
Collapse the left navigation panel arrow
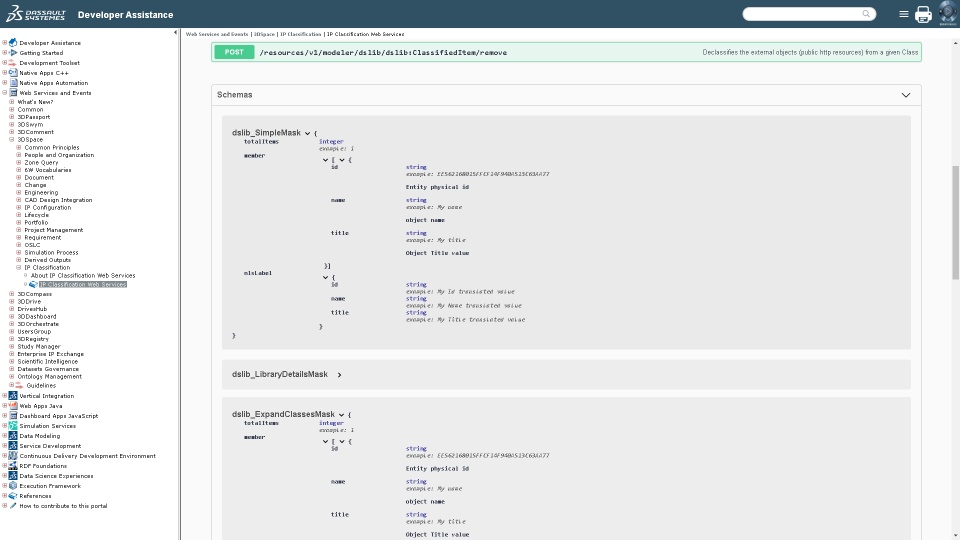pos(175,32)
